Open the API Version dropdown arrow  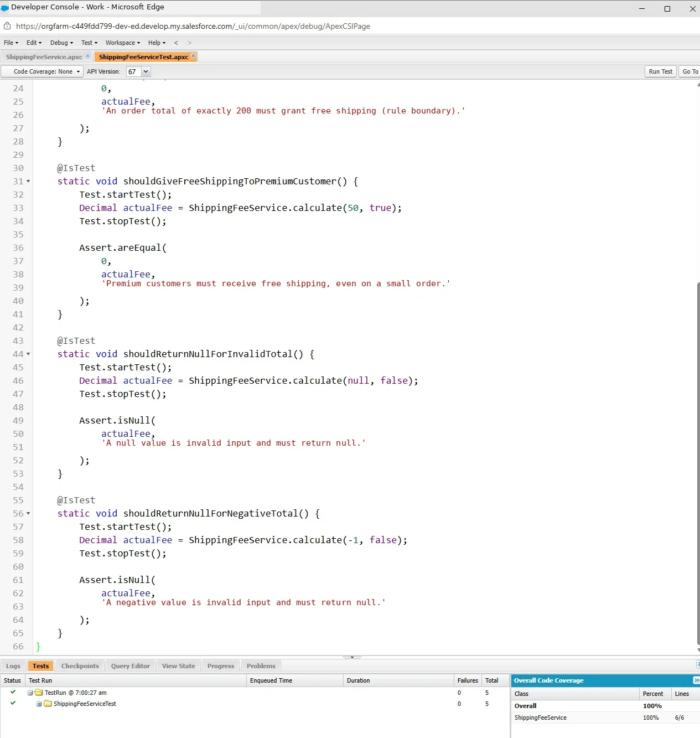[146, 71]
